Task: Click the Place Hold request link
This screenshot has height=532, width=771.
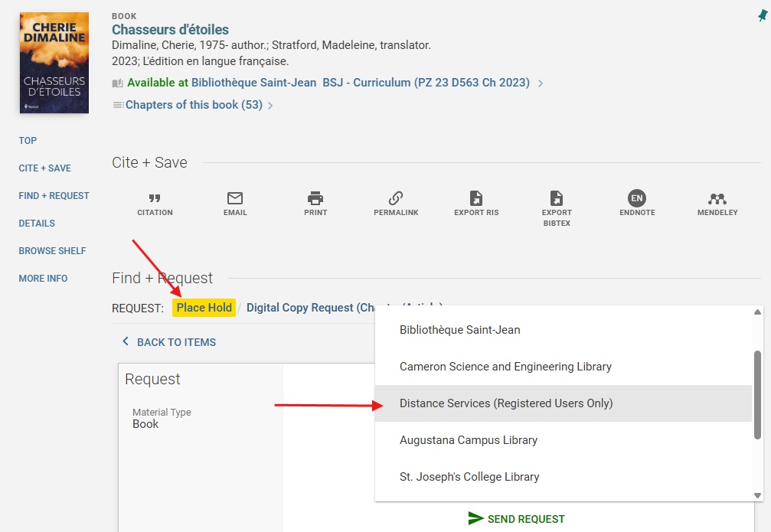Action: (204, 308)
